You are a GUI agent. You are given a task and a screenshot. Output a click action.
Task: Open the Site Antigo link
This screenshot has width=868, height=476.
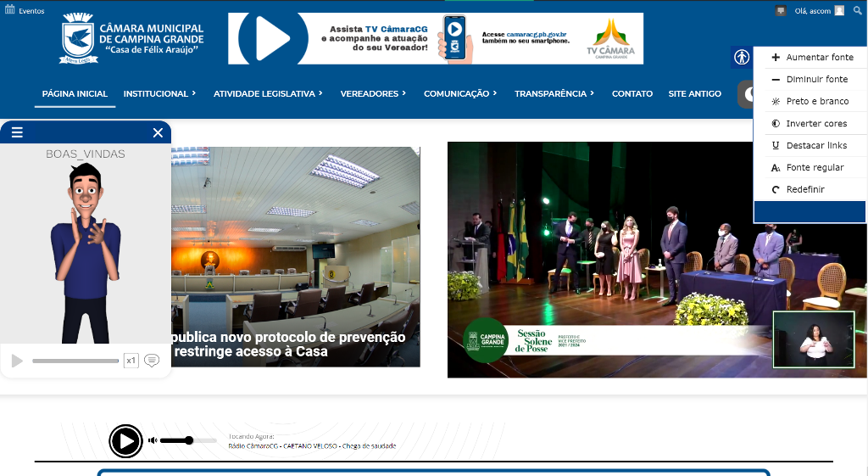pos(694,93)
